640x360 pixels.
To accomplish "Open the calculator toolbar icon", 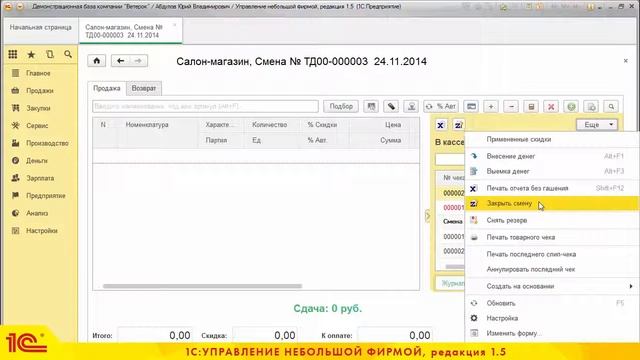I will (x=531, y=107).
